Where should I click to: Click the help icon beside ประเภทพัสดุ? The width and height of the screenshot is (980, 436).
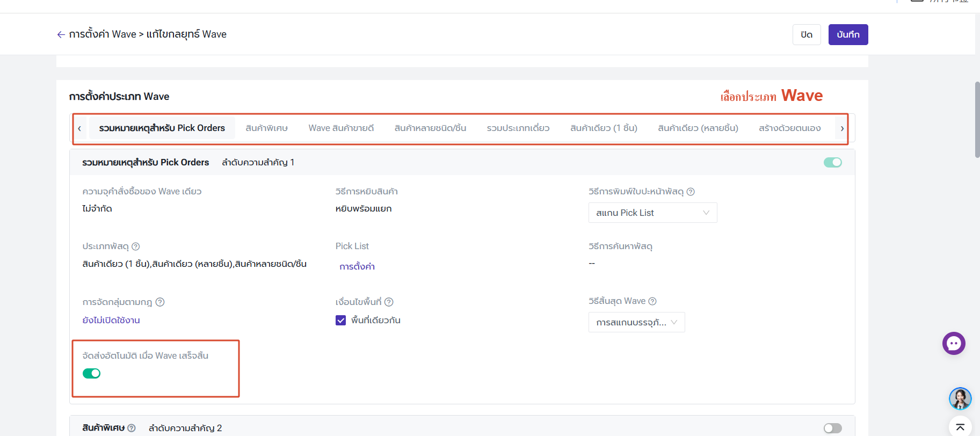tap(136, 246)
